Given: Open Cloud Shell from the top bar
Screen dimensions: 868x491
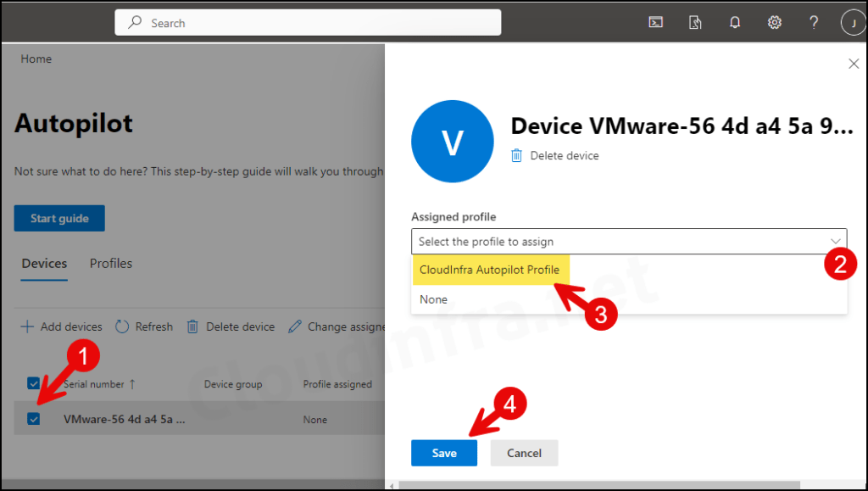Looking at the screenshot, I should [x=655, y=22].
